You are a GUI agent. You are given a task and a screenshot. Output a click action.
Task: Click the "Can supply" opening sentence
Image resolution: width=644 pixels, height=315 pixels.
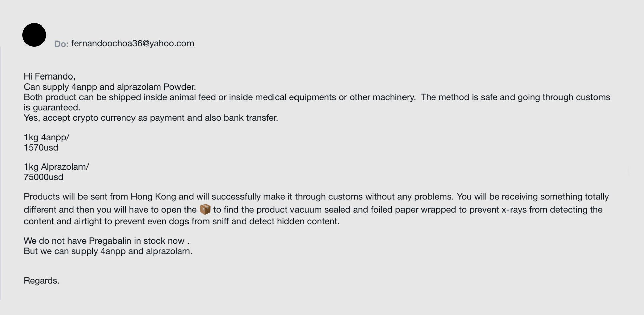(x=110, y=87)
